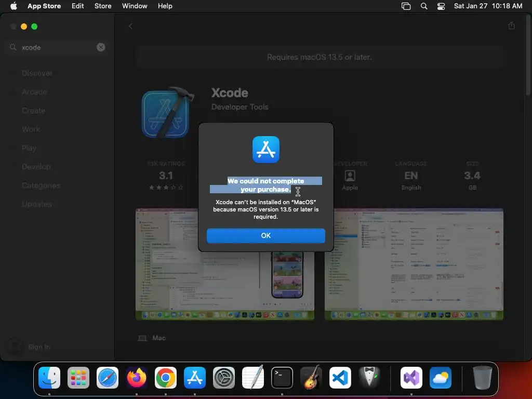The image size is (532, 399).
Task: Open Visual Studio from the Dock
Action: (411, 377)
